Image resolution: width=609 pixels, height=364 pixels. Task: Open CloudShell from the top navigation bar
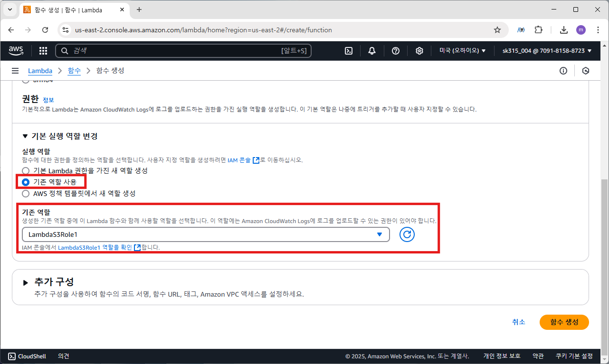point(349,51)
